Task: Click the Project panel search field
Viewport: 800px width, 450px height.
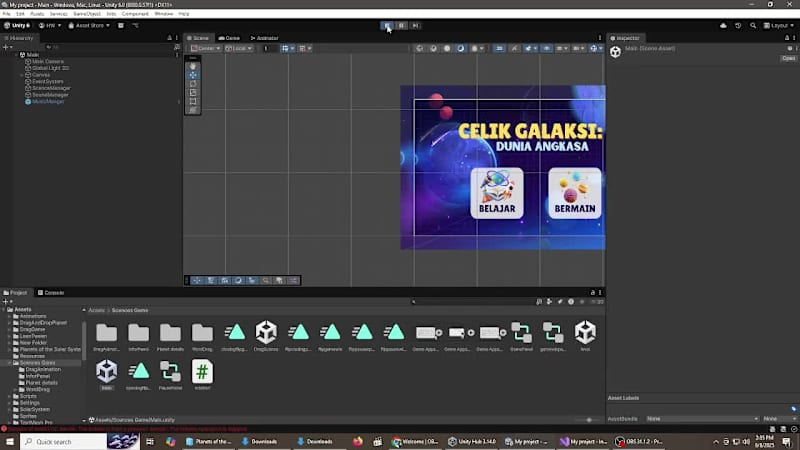Action: tap(472, 302)
